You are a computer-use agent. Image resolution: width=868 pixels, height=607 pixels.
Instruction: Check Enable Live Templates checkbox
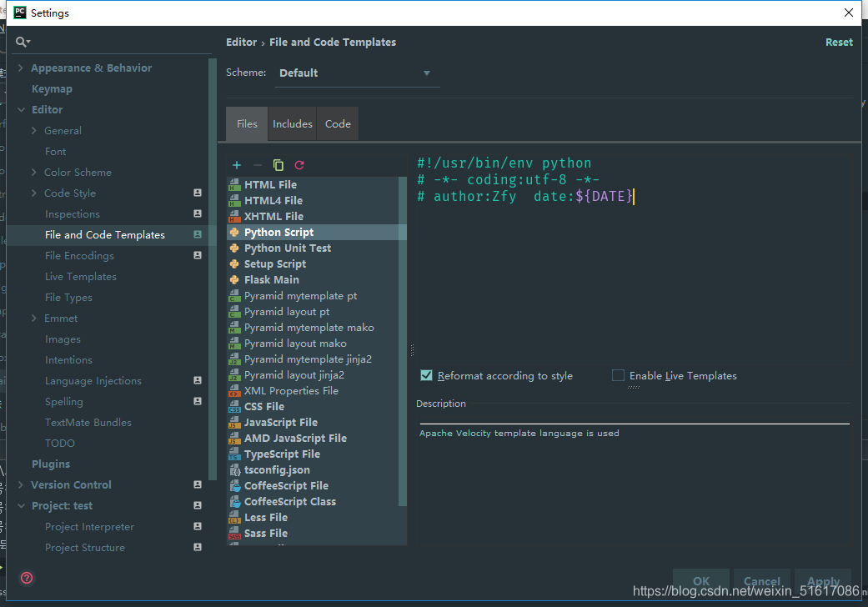(x=619, y=376)
